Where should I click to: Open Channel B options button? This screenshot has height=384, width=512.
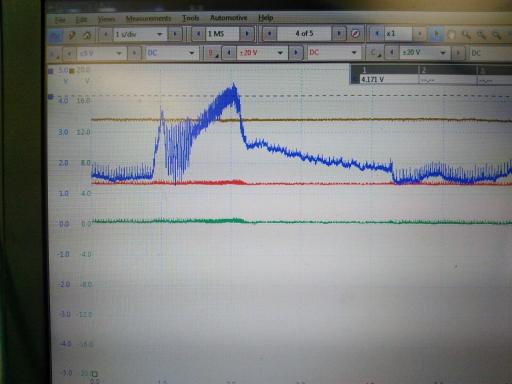[x=212, y=52]
